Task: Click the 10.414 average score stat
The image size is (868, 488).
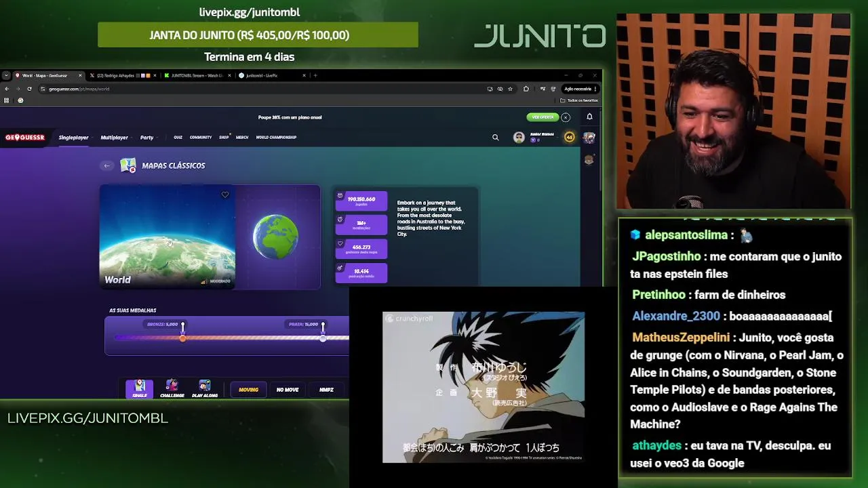Action: coord(361,272)
